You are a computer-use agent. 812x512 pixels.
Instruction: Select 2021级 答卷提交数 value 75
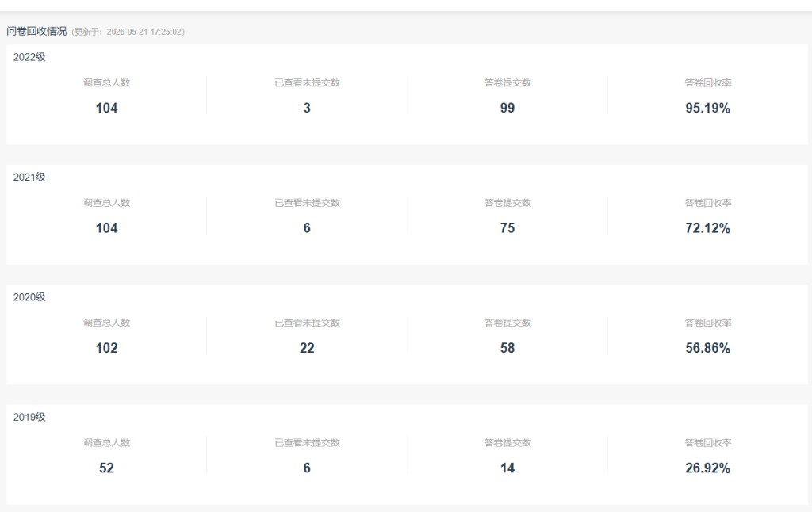[x=507, y=227]
